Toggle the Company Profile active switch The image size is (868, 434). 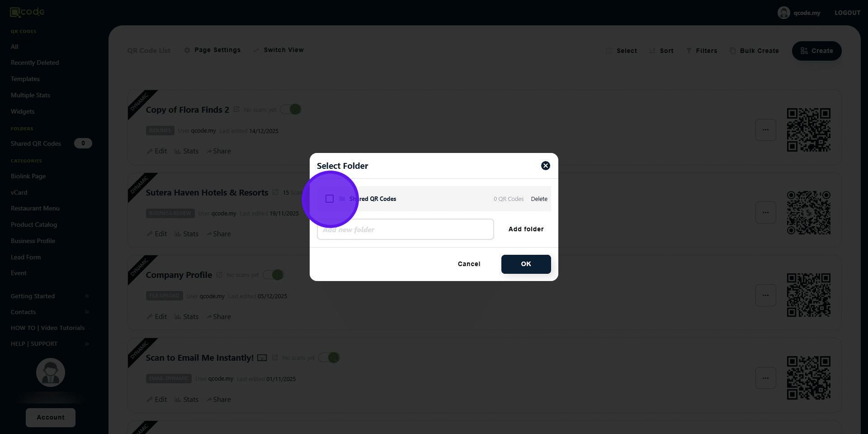pyautogui.click(x=273, y=275)
